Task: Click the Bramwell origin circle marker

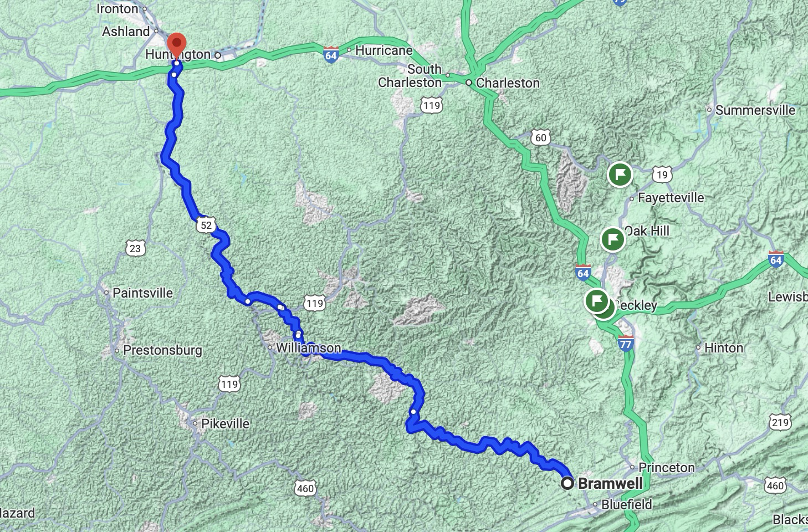Action: (567, 483)
